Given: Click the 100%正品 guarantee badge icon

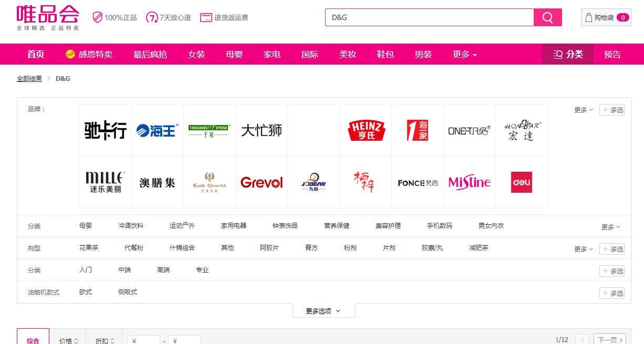Looking at the screenshot, I should 98,17.
